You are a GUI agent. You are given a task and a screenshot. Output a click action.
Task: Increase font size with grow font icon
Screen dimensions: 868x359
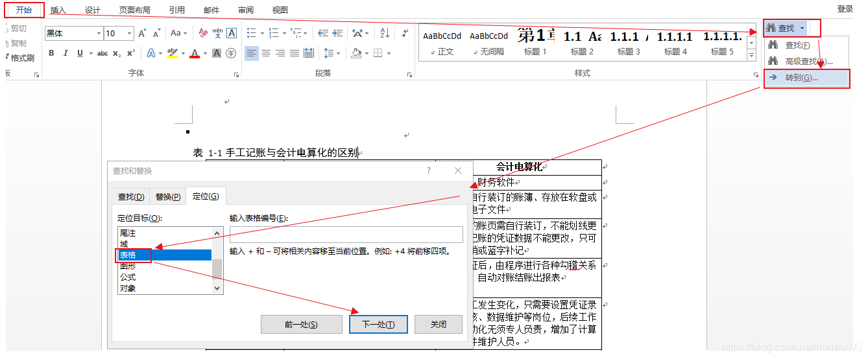coord(142,33)
